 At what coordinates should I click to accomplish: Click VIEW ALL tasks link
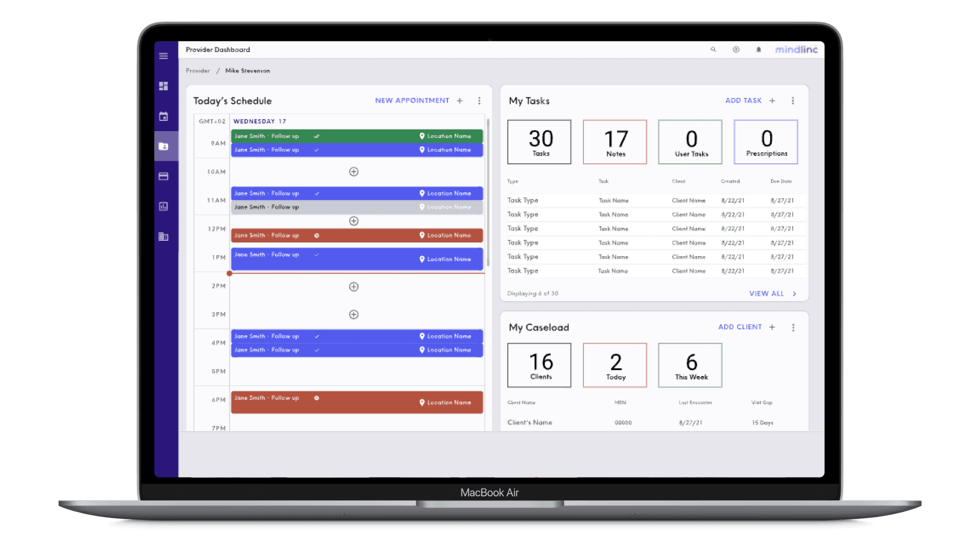point(767,294)
